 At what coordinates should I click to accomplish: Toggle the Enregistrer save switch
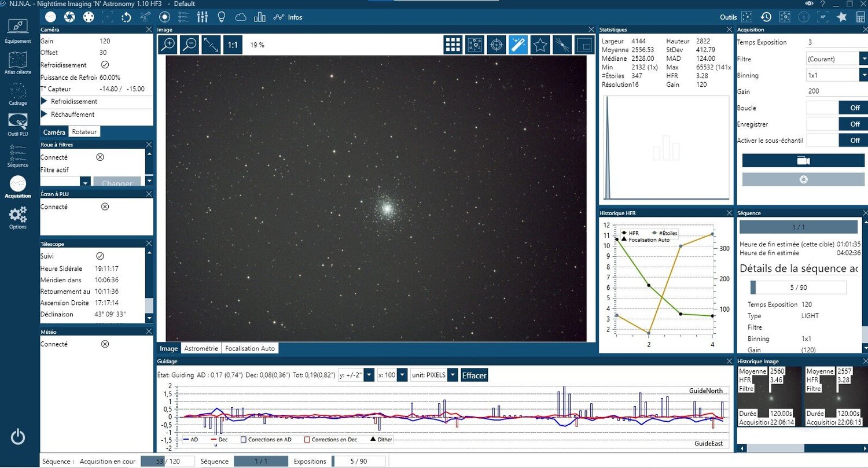[x=836, y=124]
